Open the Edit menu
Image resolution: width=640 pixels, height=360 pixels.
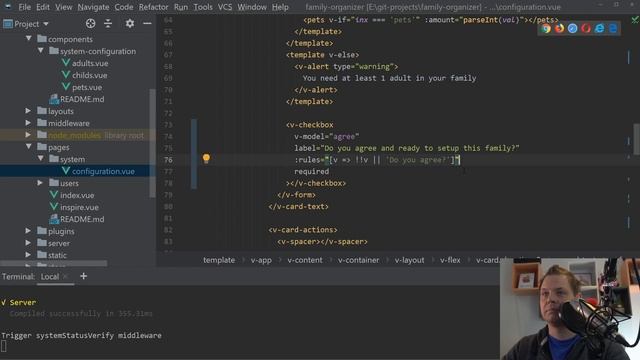[43, 7]
